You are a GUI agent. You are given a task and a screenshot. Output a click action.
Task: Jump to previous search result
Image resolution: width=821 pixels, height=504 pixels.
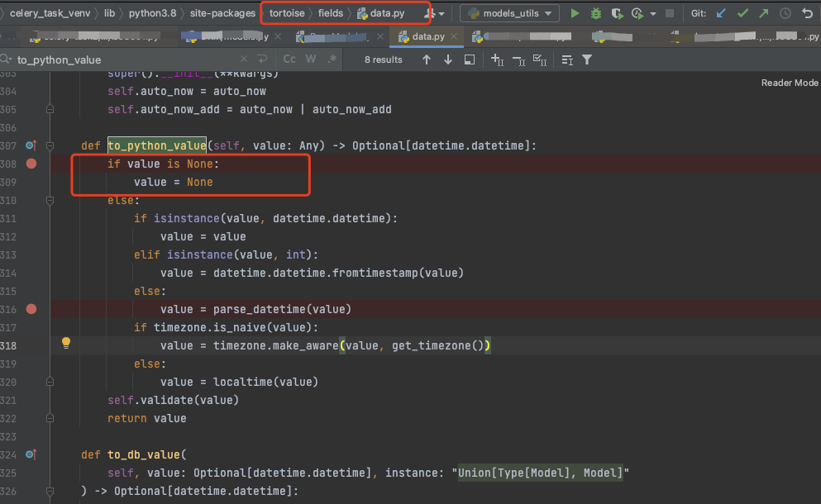[x=427, y=59]
